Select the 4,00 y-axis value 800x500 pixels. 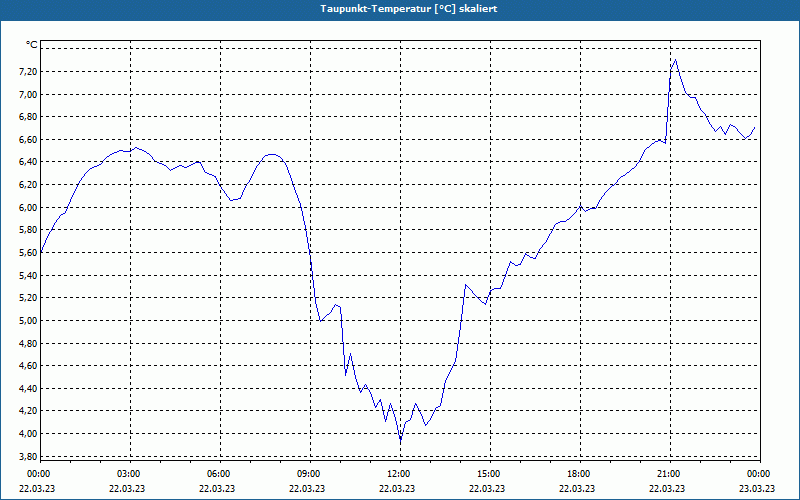pos(28,434)
